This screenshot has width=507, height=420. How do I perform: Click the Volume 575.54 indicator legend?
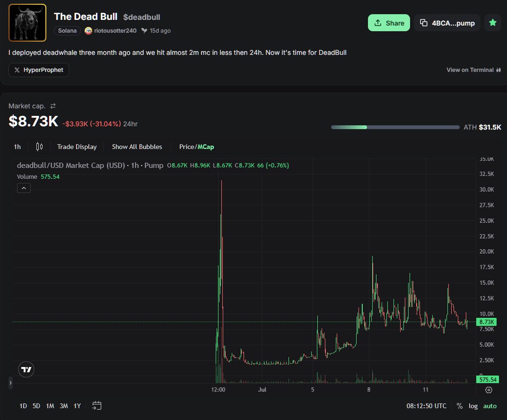pos(38,177)
